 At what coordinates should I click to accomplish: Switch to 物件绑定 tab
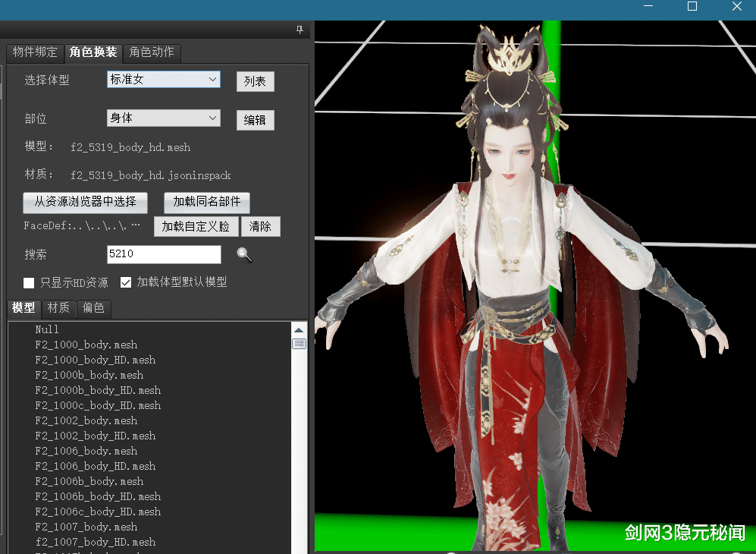[35, 52]
